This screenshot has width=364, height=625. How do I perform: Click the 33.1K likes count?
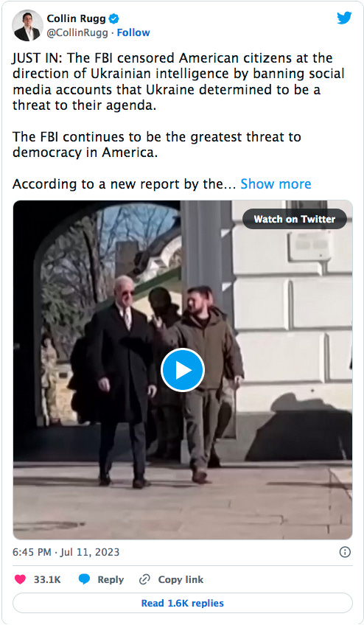(47, 579)
